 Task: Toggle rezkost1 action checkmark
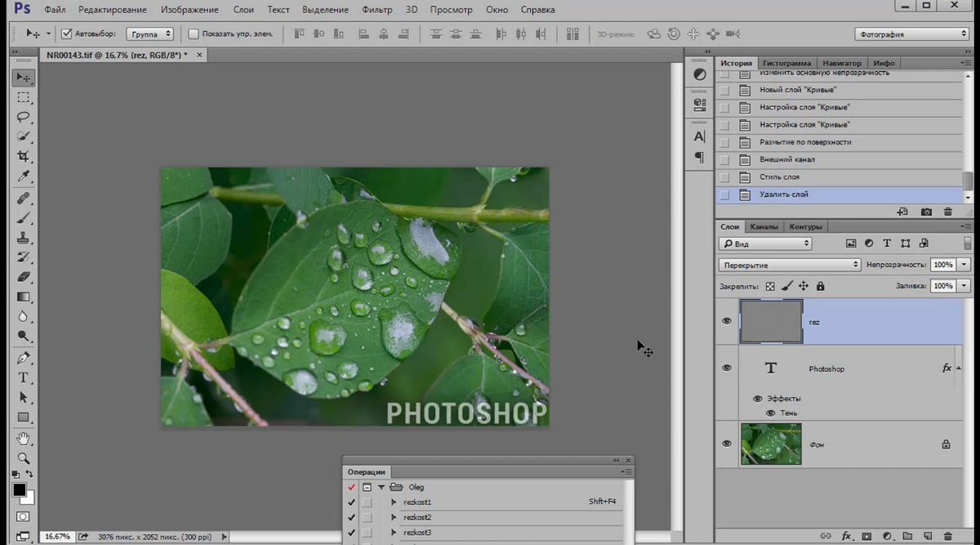pos(352,503)
